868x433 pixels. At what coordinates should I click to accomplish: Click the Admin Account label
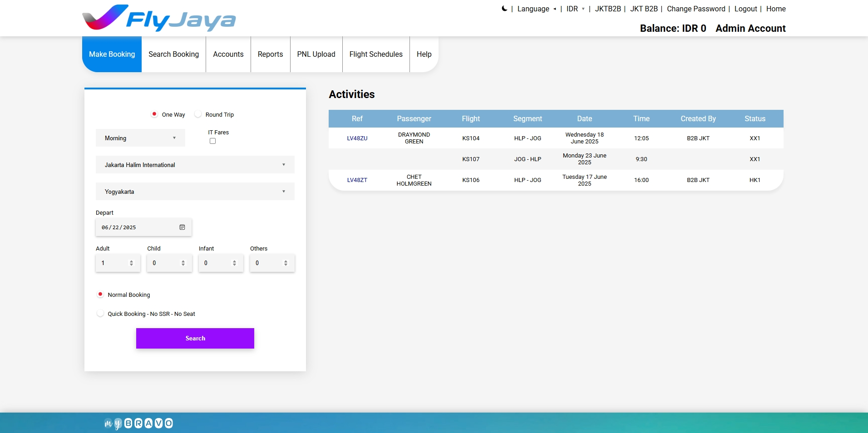point(751,28)
